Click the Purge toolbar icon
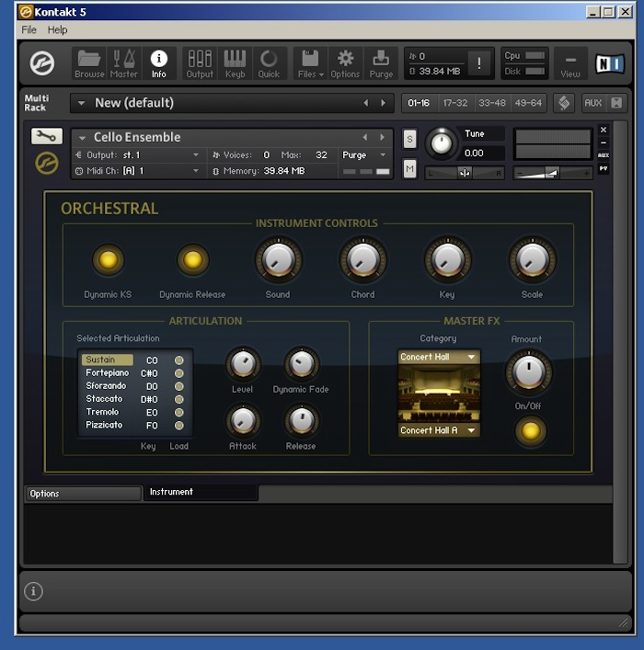This screenshot has width=644, height=650. [381, 63]
